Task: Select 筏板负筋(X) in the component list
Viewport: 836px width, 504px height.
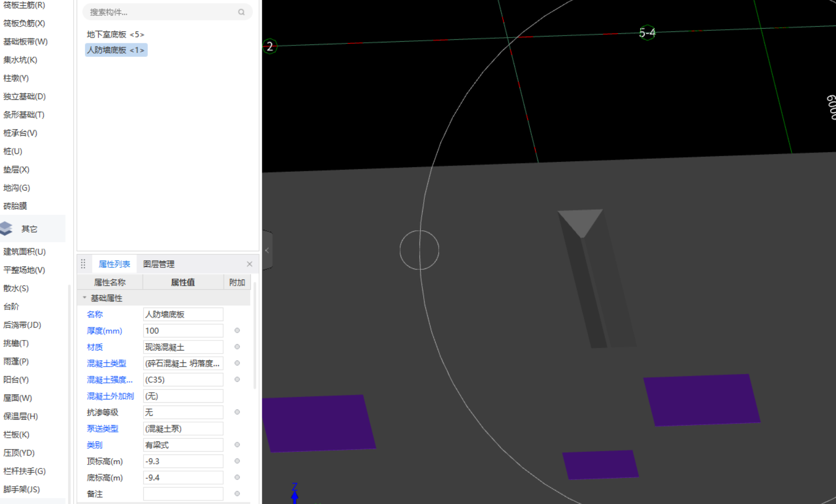Action: point(25,24)
